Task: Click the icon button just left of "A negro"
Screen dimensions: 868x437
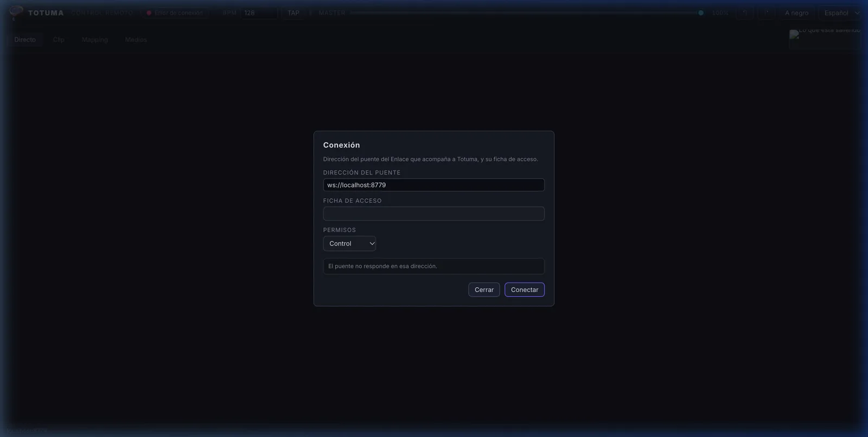Action: click(767, 13)
